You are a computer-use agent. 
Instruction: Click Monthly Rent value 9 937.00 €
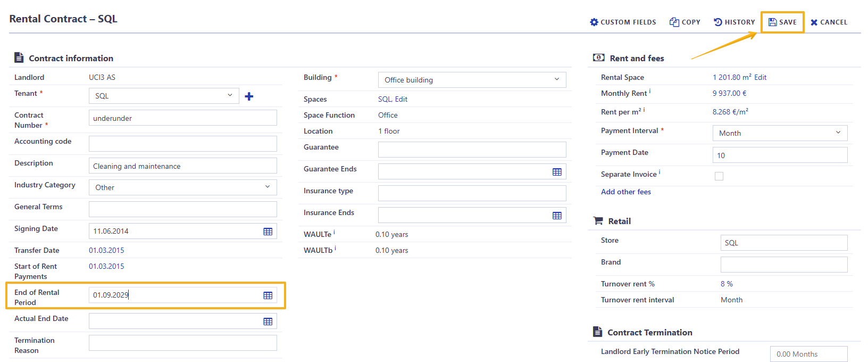click(730, 93)
